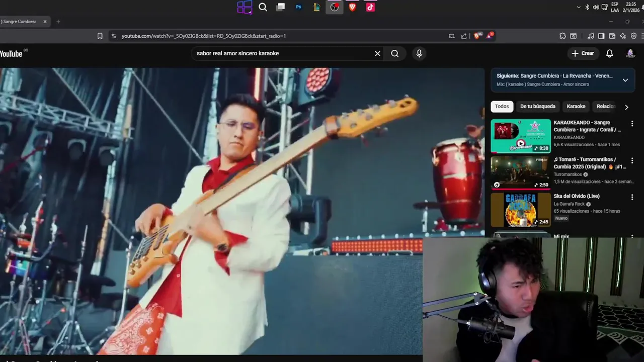Screen dimensions: 644x362
Task: Open the Brave Shields lion icon
Action: 477,36
